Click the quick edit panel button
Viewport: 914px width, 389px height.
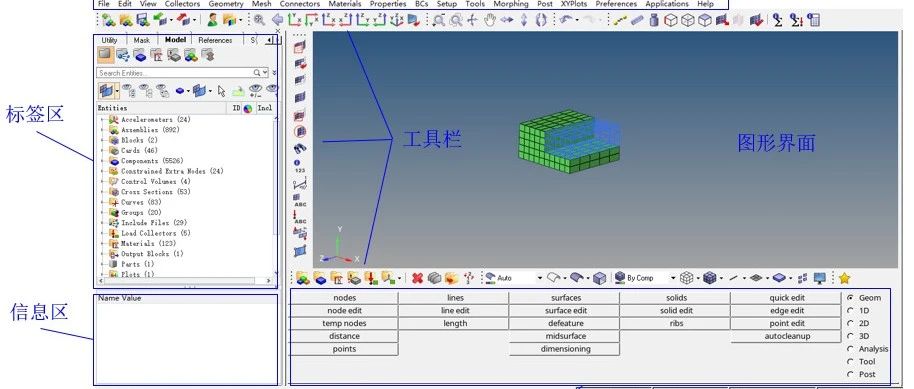coord(787,298)
